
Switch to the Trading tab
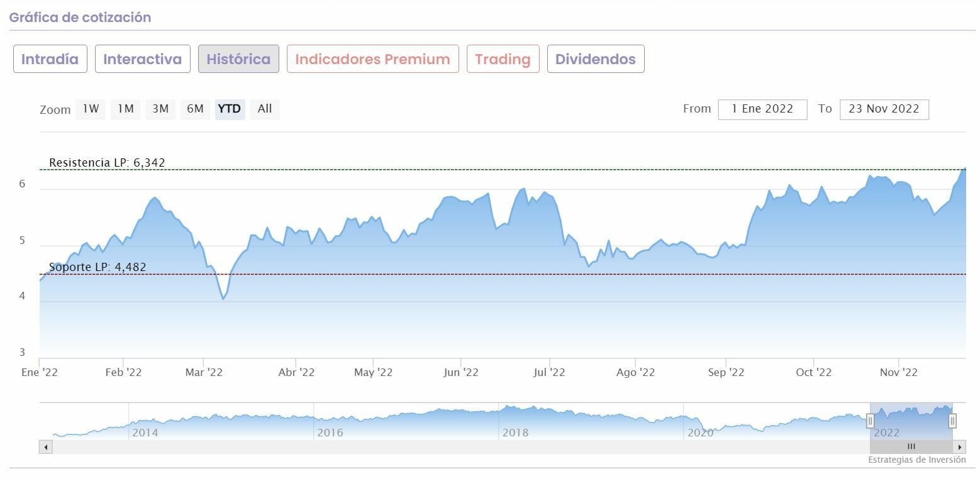coord(503,59)
